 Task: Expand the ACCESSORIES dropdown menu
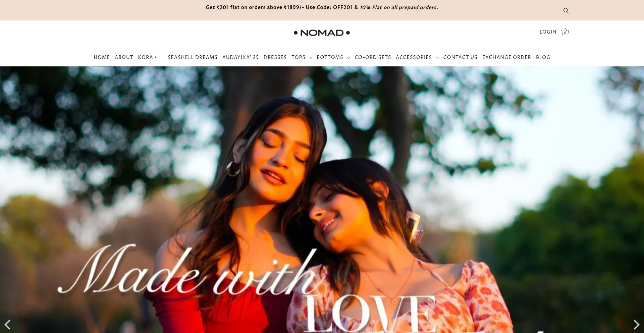point(417,57)
